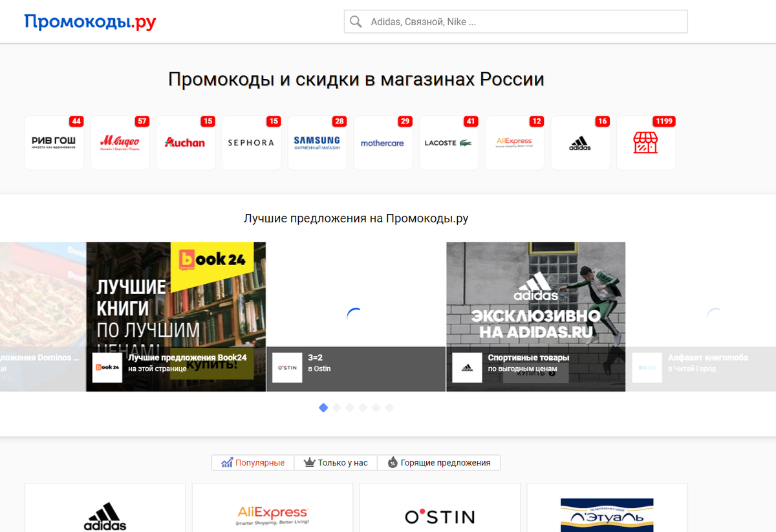Click 'Алфавит книголюба' caption text

point(708,357)
